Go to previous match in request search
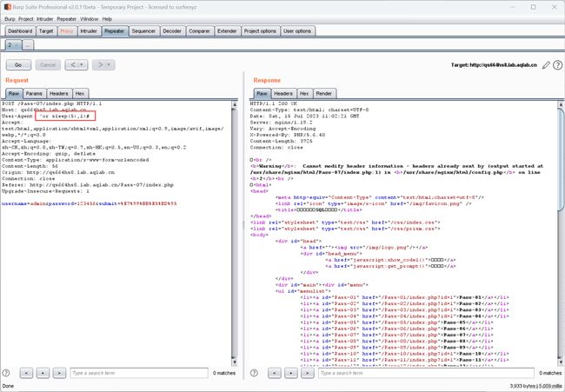Image resolution: width=565 pixels, height=392 pixels. [26, 373]
